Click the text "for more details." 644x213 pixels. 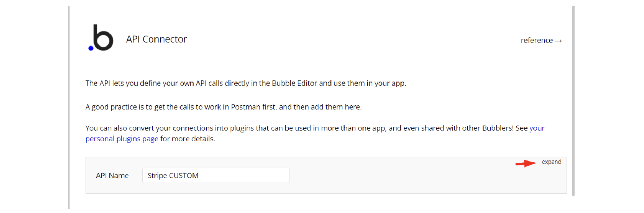tap(188, 139)
